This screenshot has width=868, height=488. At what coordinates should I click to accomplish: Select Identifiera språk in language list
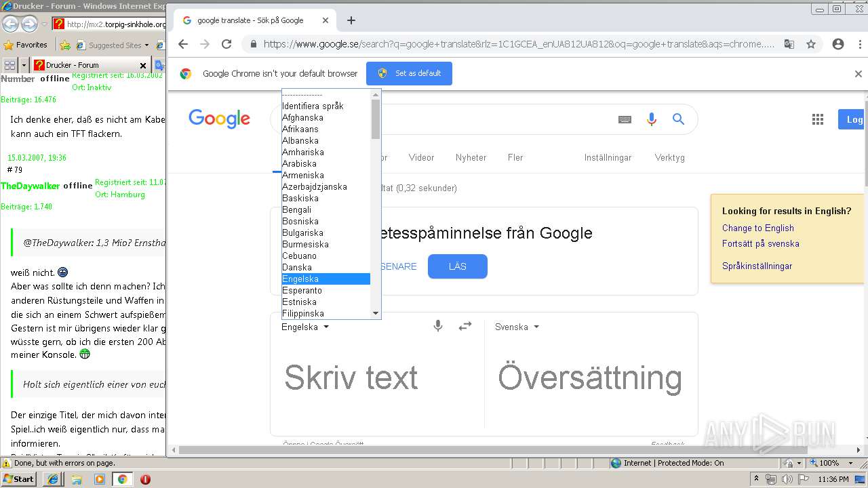pyautogui.click(x=326, y=106)
